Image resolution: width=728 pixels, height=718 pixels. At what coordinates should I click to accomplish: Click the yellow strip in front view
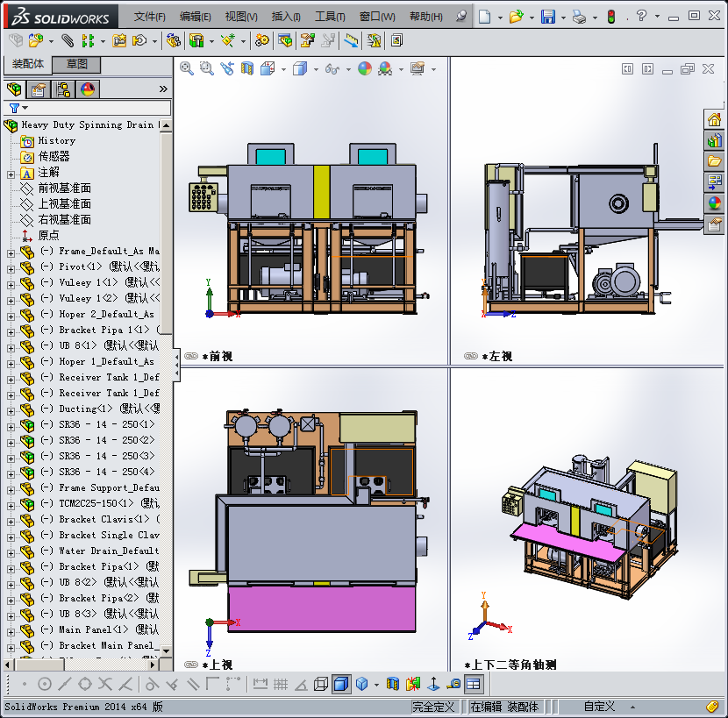click(x=321, y=192)
